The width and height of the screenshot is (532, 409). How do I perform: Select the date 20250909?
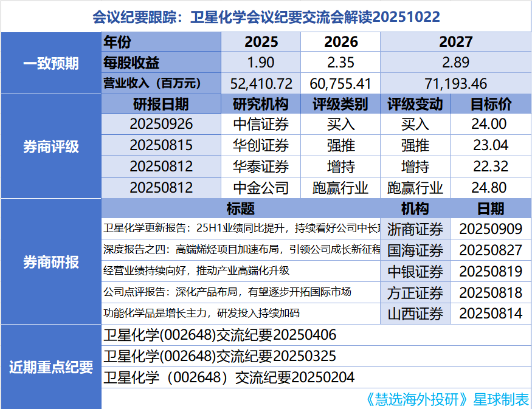click(491, 229)
